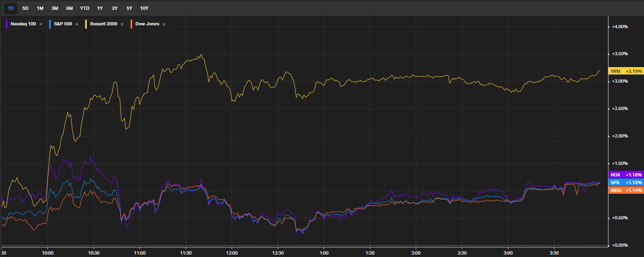Switch to the 5D time range

tap(25, 8)
